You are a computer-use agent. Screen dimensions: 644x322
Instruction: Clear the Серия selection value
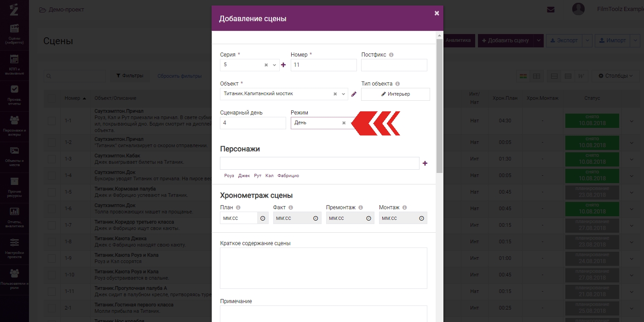pos(266,65)
